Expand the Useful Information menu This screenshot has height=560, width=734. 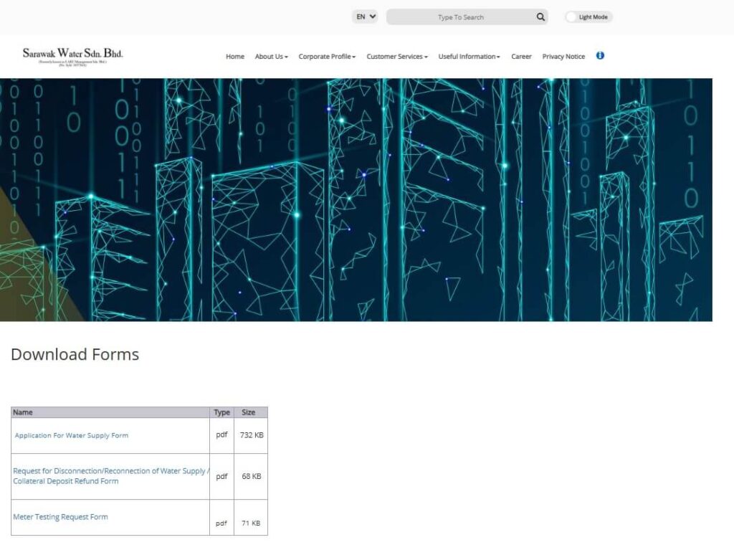[x=468, y=56]
